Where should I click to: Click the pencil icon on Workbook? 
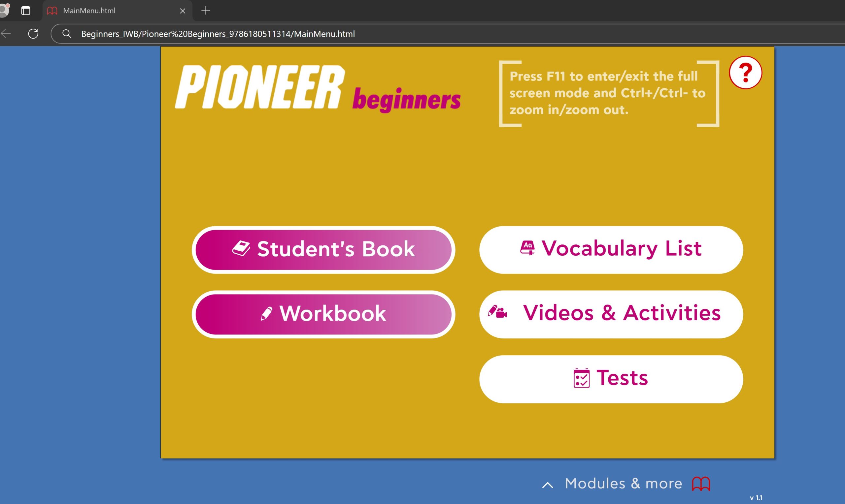point(266,313)
